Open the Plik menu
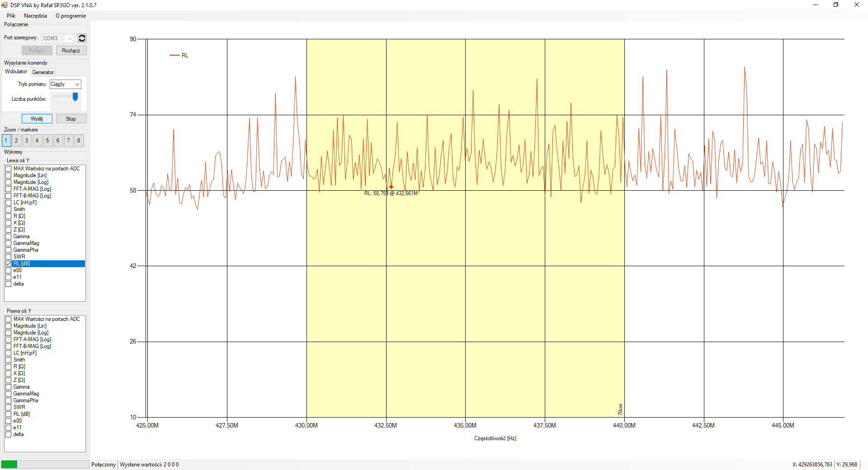This screenshot has height=470, width=868. point(11,16)
